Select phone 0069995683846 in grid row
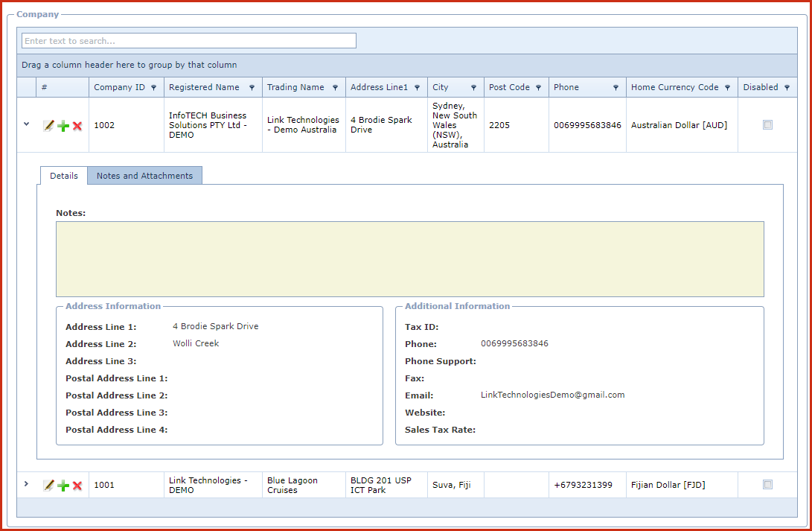The width and height of the screenshot is (812, 531). point(587,125)
